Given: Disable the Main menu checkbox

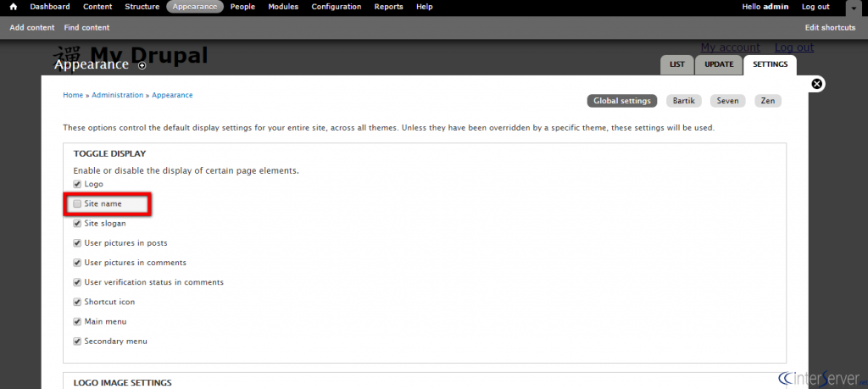Looking at the screenshot, I should (77, 321).
